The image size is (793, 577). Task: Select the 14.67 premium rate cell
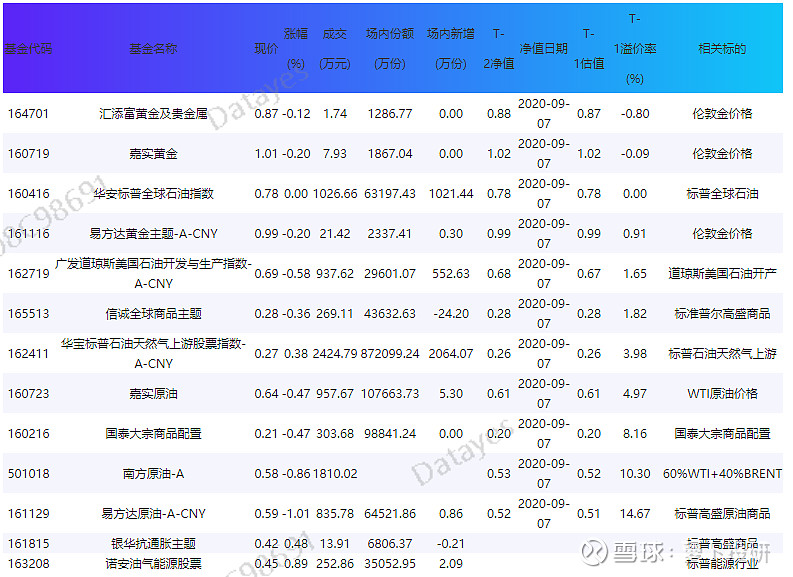pos(635,514)
